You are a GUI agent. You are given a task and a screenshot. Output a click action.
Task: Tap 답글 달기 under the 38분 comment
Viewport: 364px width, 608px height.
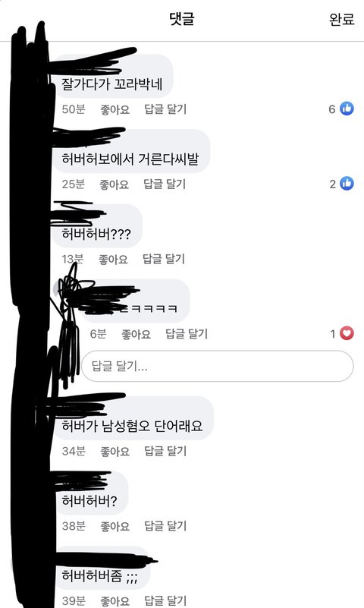coord(165,526)
